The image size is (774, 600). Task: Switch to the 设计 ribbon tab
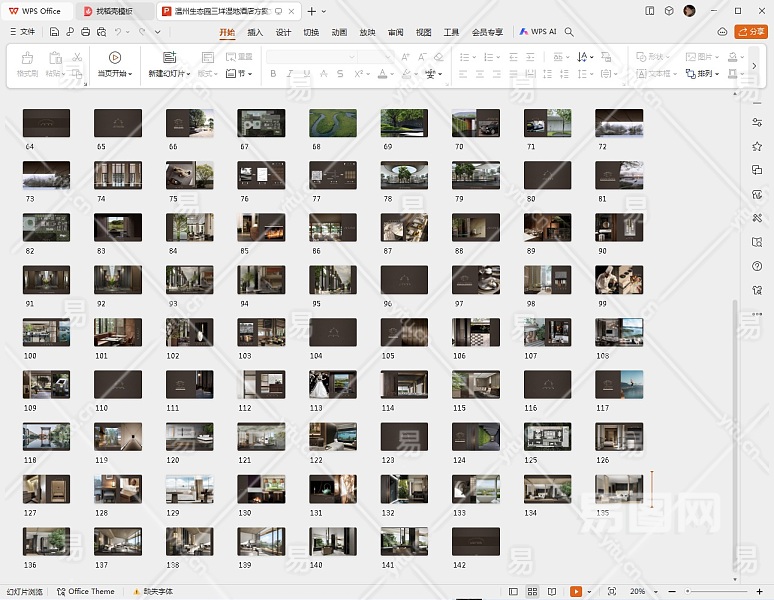coord(283,32)
